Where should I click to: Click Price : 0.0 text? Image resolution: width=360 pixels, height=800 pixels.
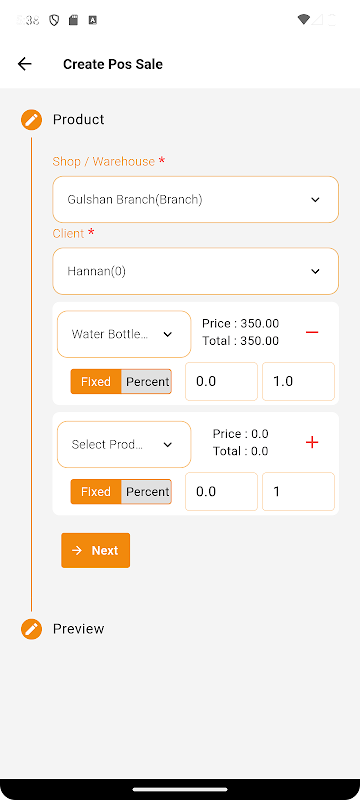pos(241,434)
